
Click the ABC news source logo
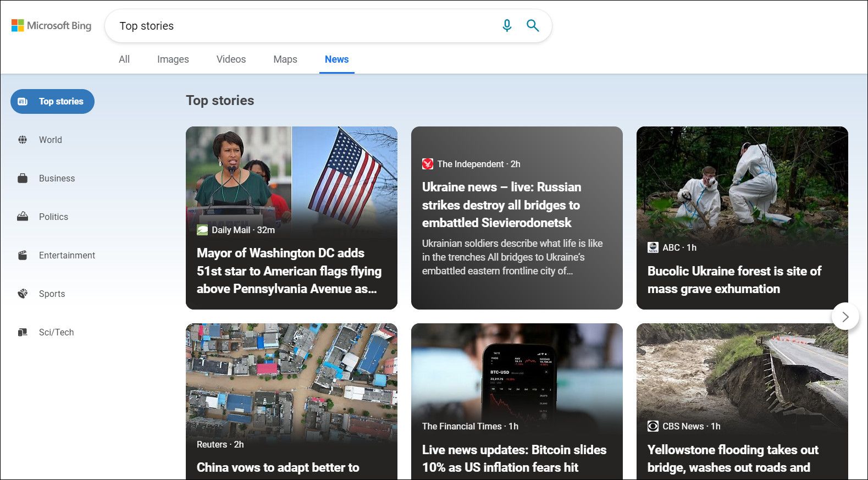click(x=653, y=247)
